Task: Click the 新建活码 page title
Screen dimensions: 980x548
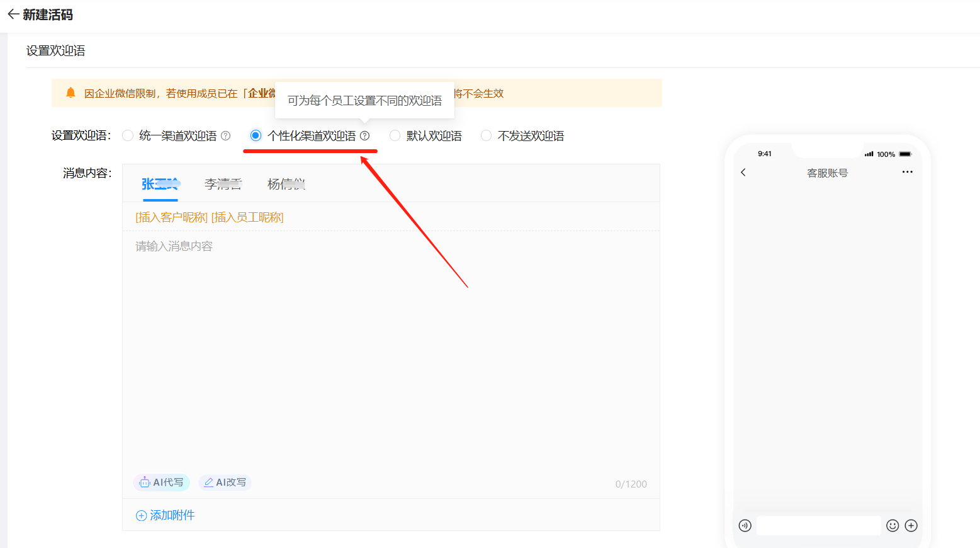Action: (x=48, y=14)
